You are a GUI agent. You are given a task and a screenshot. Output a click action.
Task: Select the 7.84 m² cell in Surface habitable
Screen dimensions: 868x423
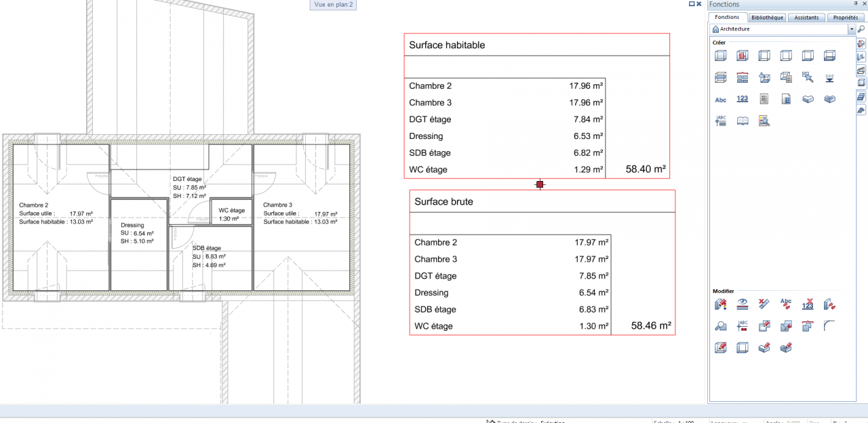pos(587,119)
